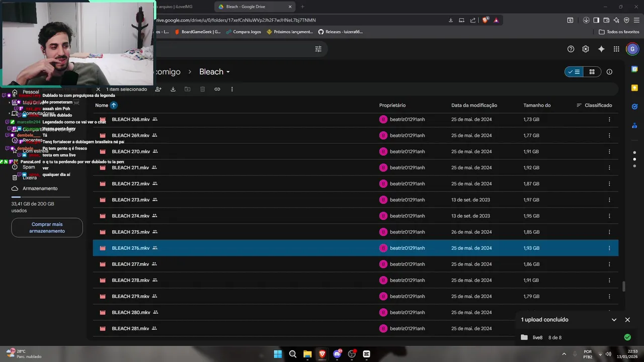Close the Bleach - Google Drive tab
The image size is (644, 362).
point(290,7)
